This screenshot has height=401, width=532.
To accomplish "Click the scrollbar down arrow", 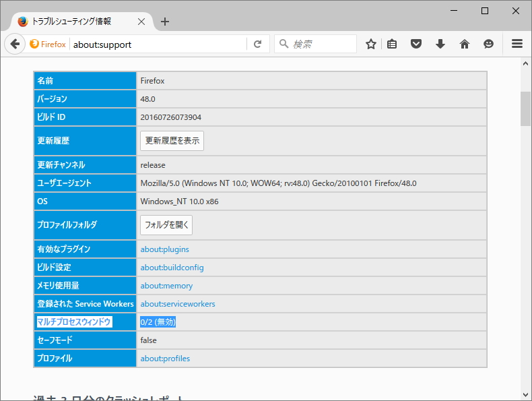I will (525, 395).
